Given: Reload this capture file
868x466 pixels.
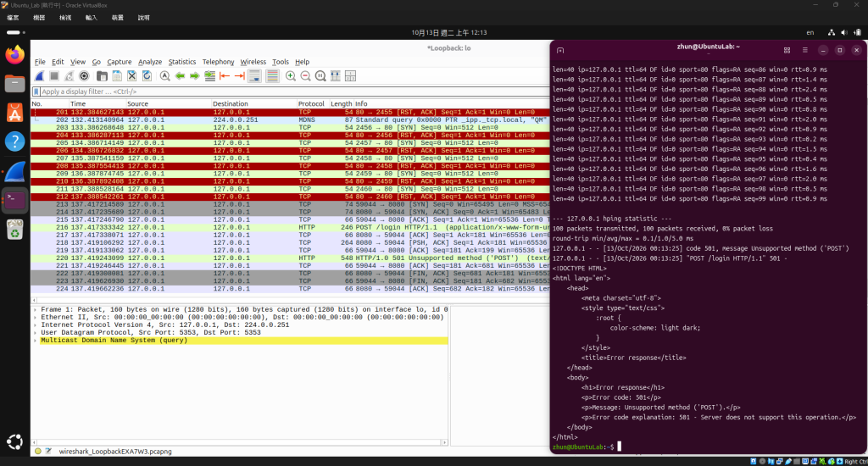Looking at the screenshot, I should pos(147,76).
